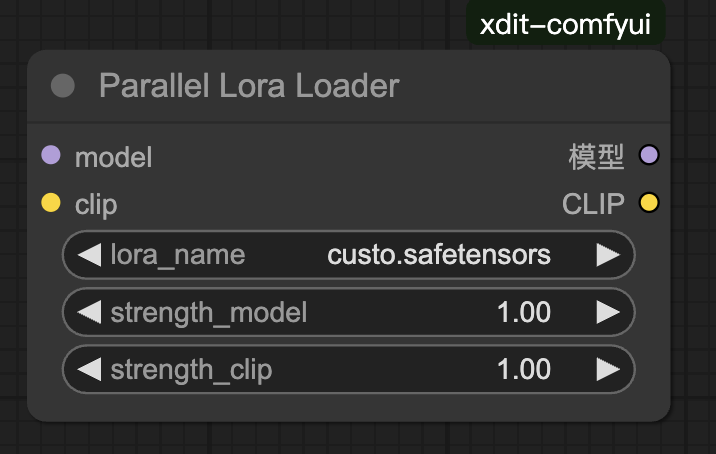Collapse node using gray dot in title
This screenshot has width=716, height=454.
[x=63, y=86]
